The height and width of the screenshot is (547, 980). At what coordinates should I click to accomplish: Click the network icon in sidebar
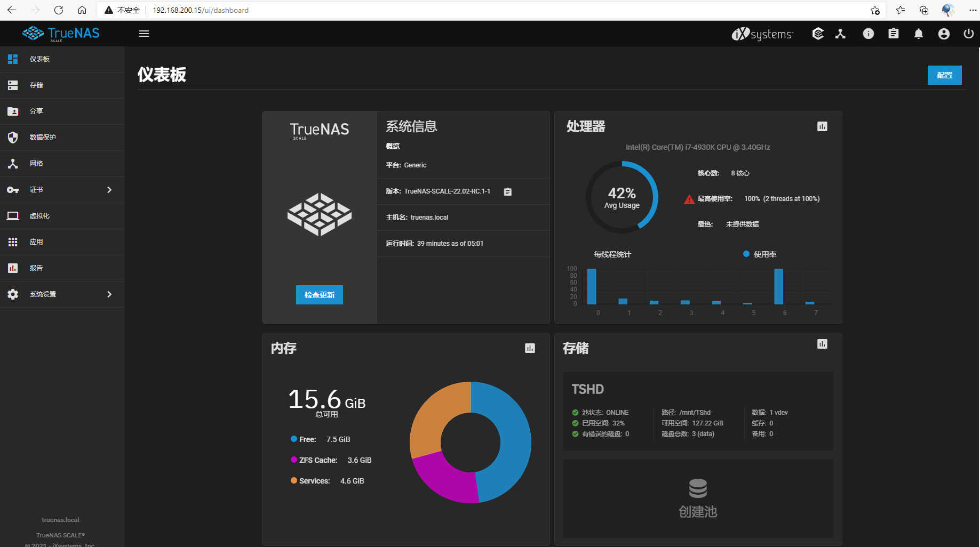coord(13,164)
